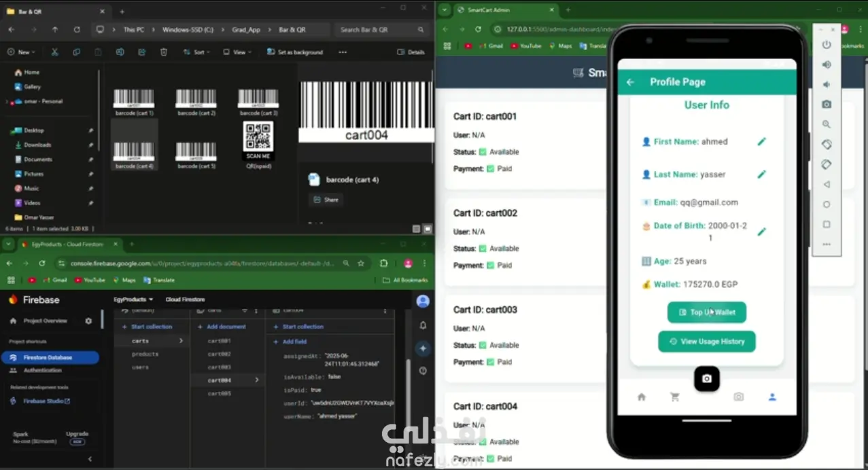Click emulator Overview square button
Image resolution: width=868 pixels, height=470 pixels.
point(827,224)
